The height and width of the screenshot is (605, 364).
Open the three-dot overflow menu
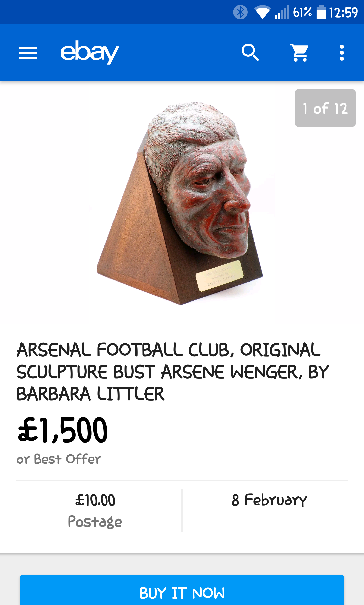342,53
